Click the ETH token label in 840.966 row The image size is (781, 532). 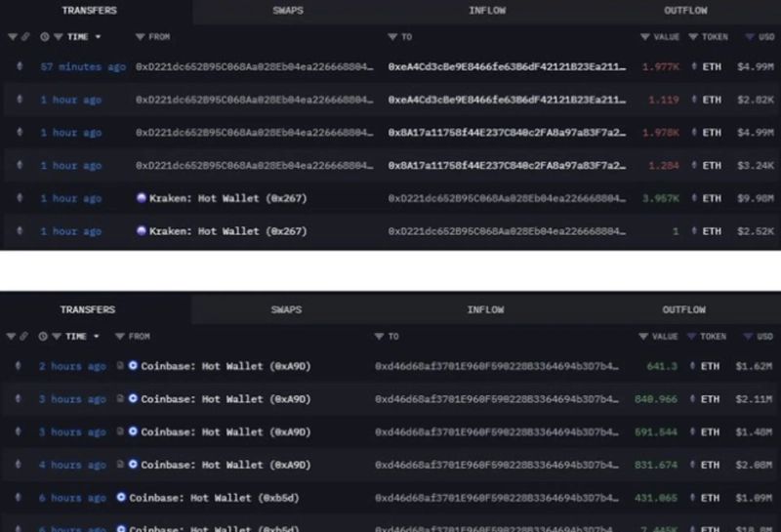(712, 399)
